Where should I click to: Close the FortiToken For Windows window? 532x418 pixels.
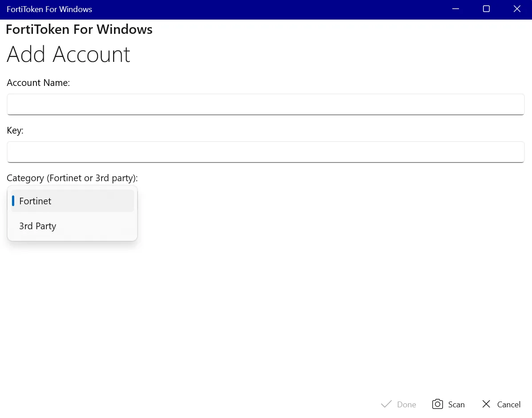[517, 9]
